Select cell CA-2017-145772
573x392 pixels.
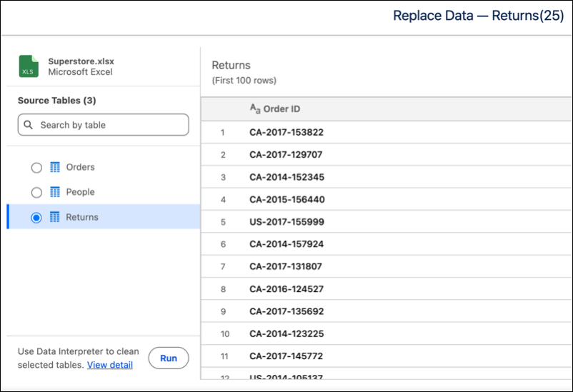click(x=286, y=356)
